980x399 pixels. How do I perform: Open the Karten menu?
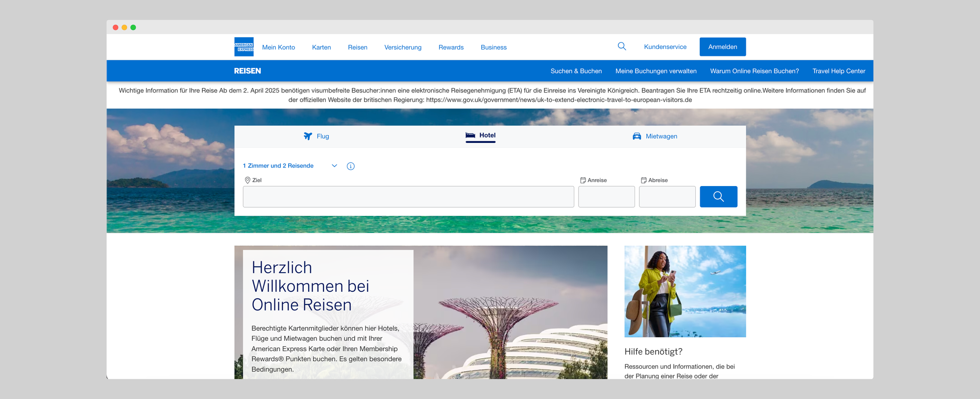321,47
